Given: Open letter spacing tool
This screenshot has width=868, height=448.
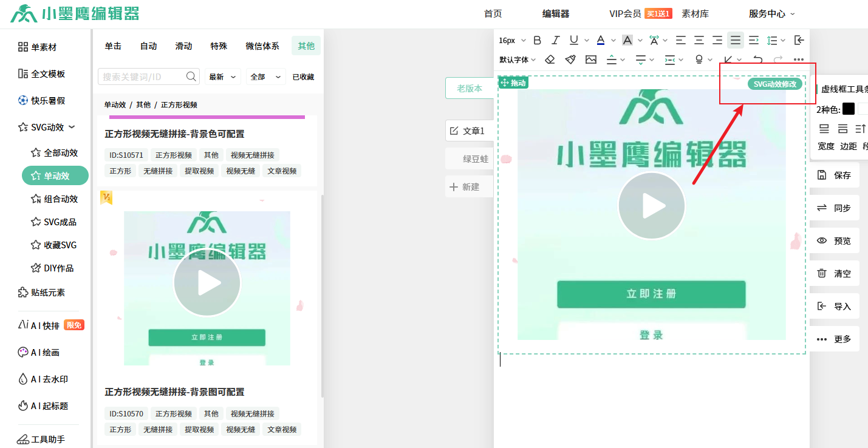Looking at the screenshot, I should (x=654, y=40).
